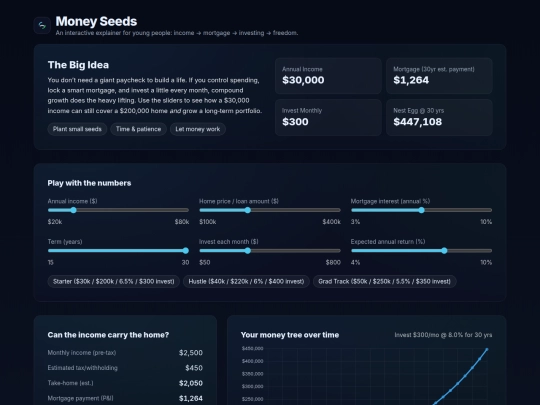540x405 pixels.
Task: Click the Nest Egg $447,108 card
Action: coord(439,117)
